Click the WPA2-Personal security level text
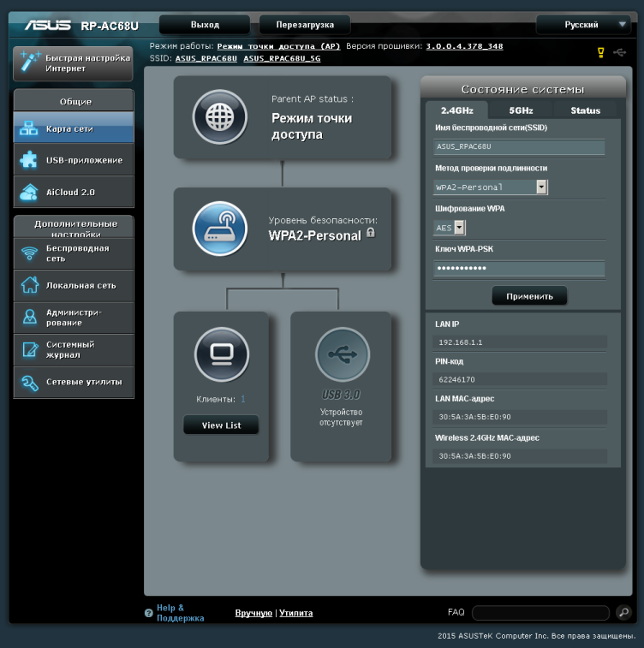 (315, 235)
